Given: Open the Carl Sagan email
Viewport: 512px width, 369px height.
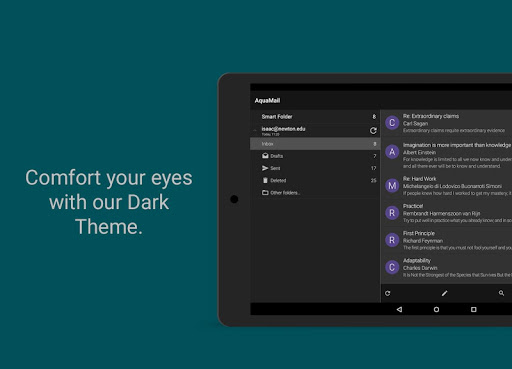Looking at the screenshot, I should click(446, 123).
